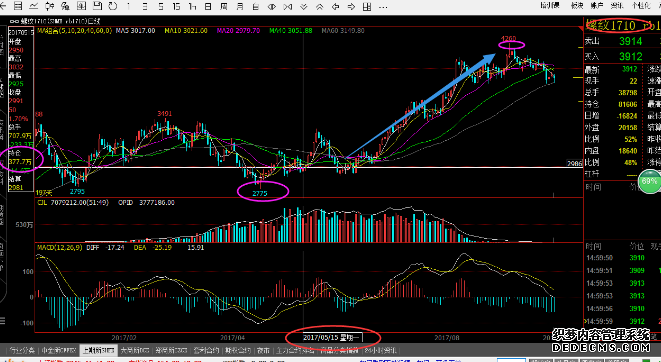The image size is (661, 362).
Task: Select the 上期所 SHFE exchange tab
Action: [98, 350]
